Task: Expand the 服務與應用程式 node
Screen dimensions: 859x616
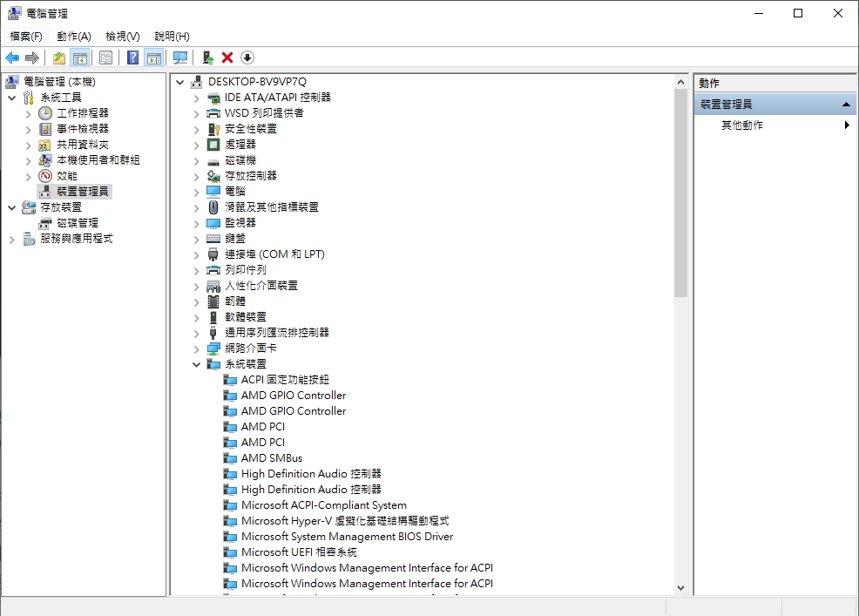Action: pyautogui.click(x=12, y=239)
